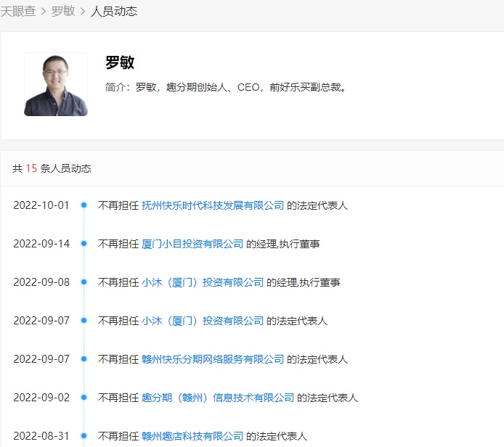
Task: Click the timeline dot beside 2022-08-31
Action: tap(84, 436)
